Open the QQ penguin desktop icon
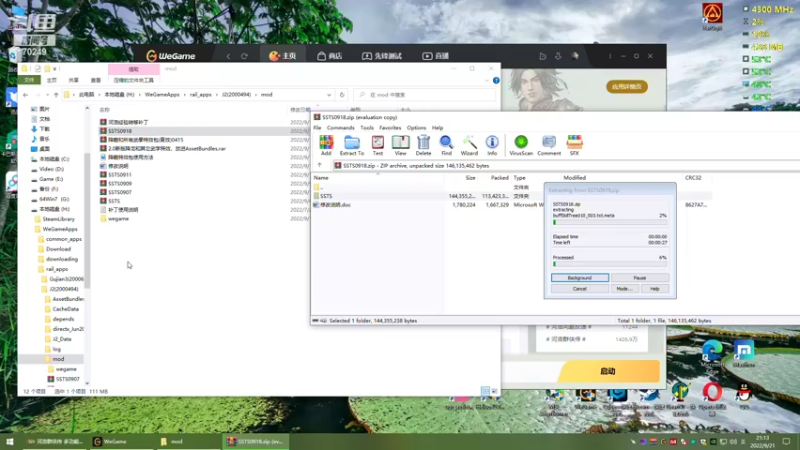800x450 pixels. click(744, 395)
